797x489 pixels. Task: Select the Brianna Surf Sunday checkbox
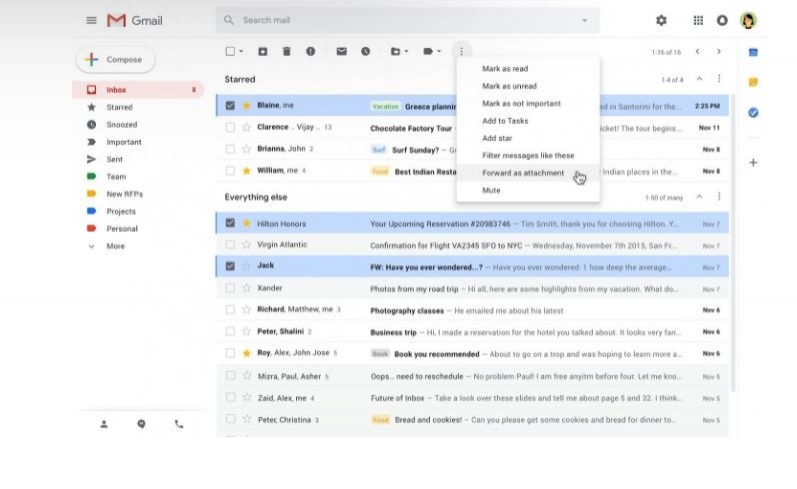(230, 149)
